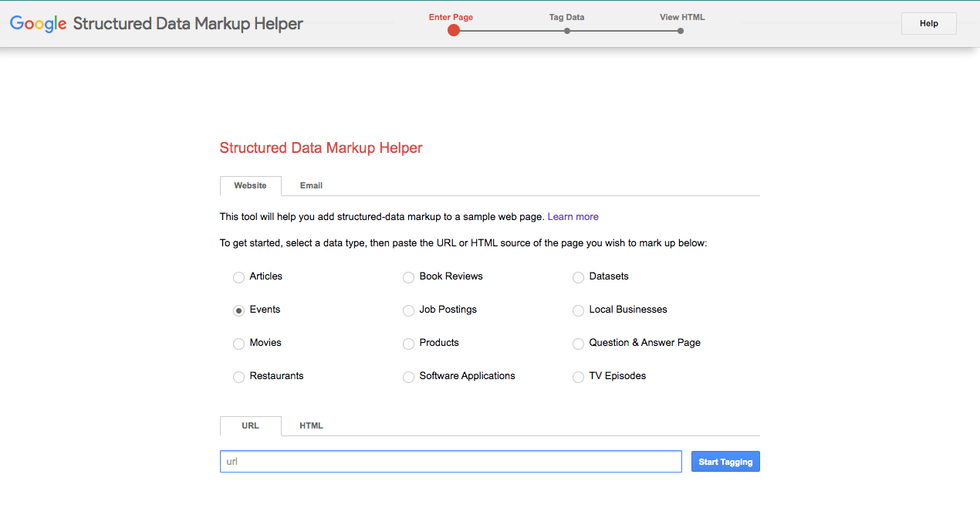Click the Enter Page step marker

[454, 31]
